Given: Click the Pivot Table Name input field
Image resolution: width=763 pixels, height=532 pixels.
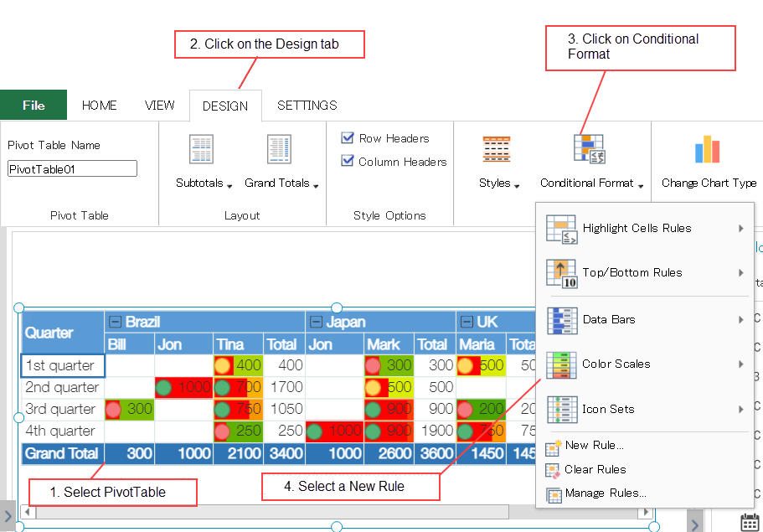Looking at the screenshot, I should [x=73, y=169].
